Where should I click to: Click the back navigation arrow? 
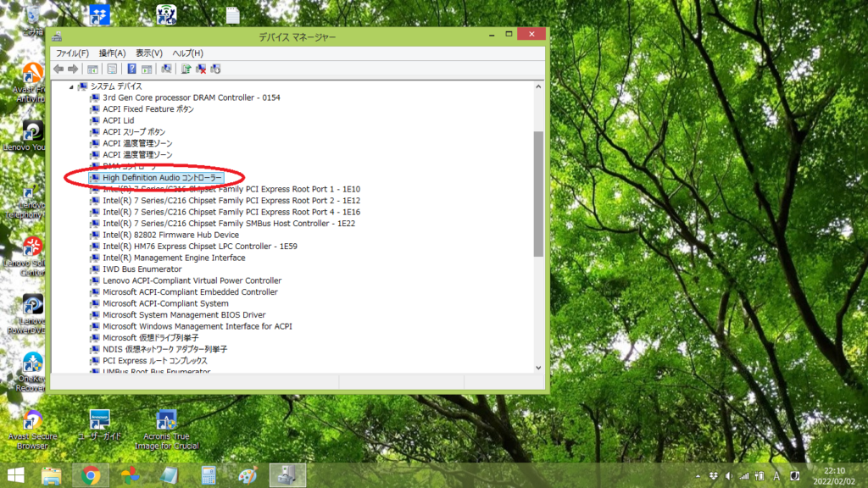(x=58, y=69)
